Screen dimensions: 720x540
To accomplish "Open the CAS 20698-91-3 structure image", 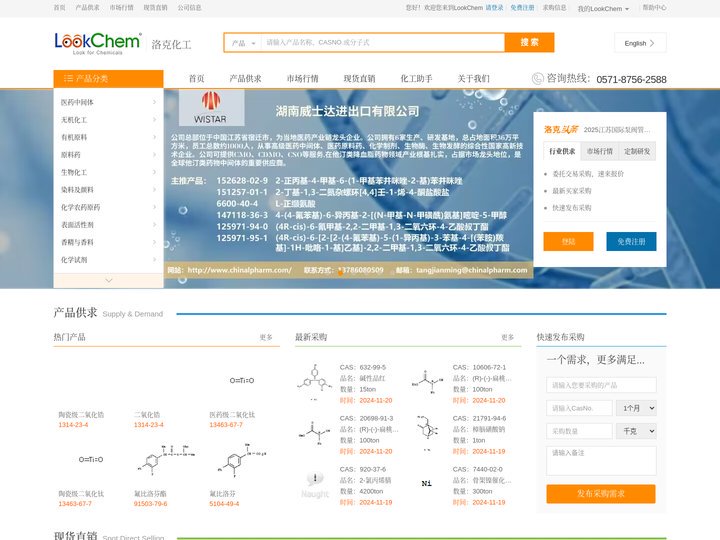I will [x=315, y=433].
